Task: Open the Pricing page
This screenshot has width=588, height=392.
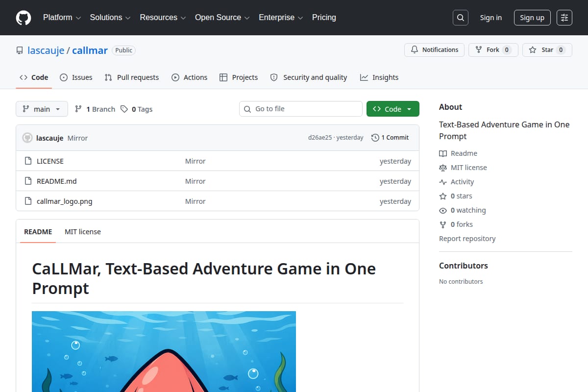Action: point(324,18)
